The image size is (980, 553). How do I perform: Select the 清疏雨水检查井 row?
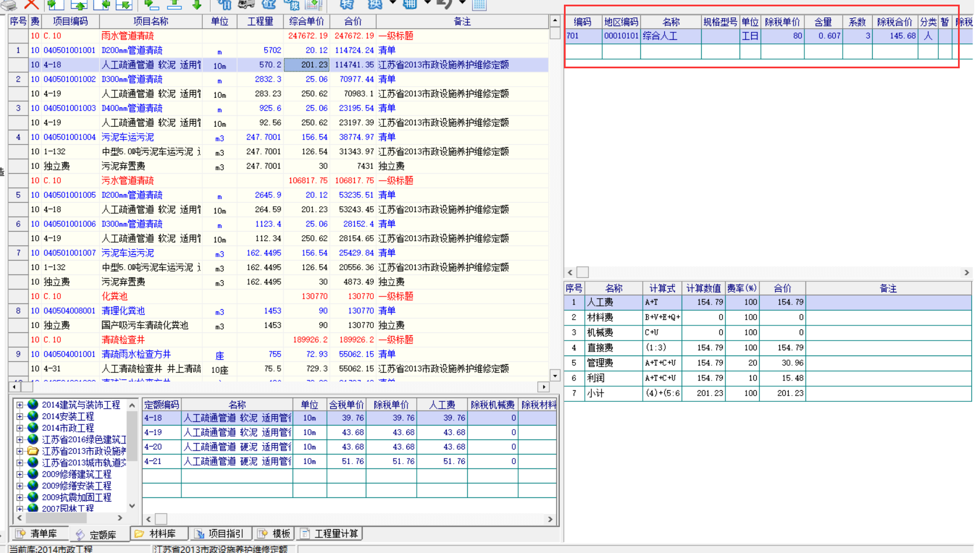tap(278, 354)
